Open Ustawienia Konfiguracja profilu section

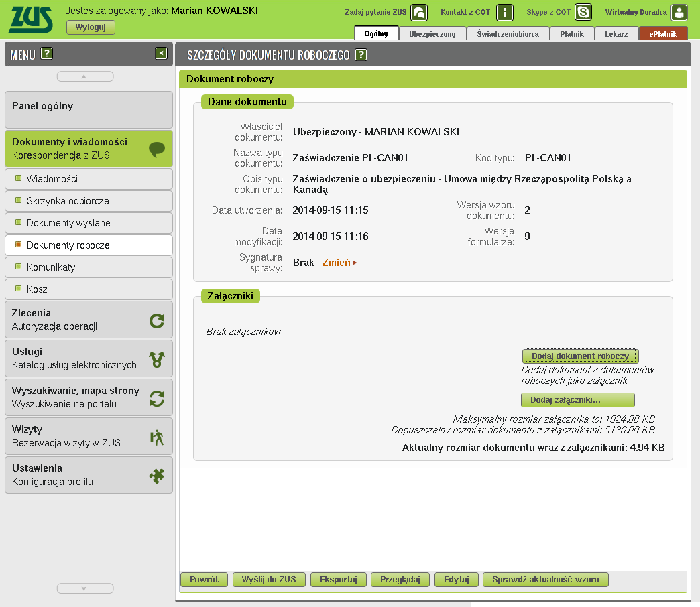pyautogui.click(x=89, y=475)
